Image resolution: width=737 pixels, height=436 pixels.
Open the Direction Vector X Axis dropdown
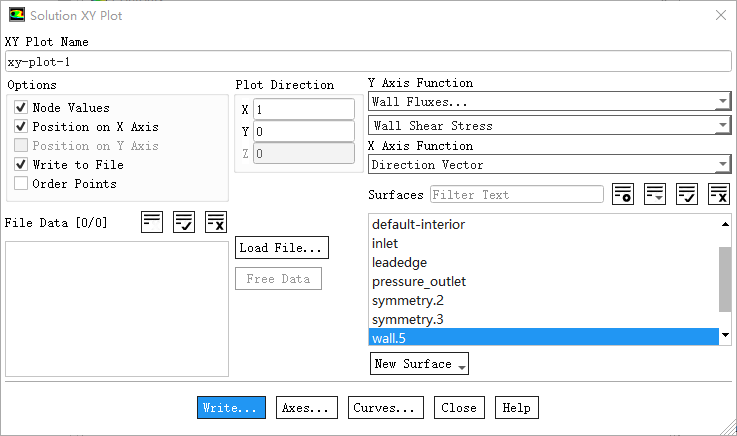549,165
